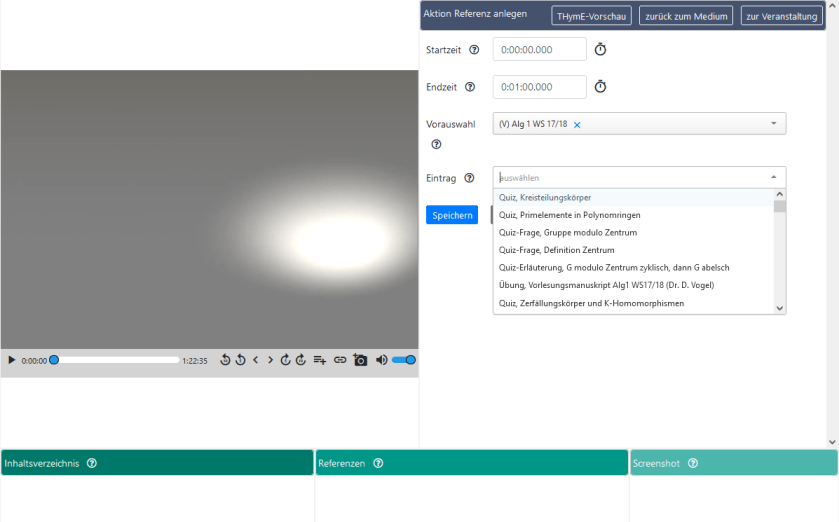Open the THymE-Vorschau button

[591, 16]
